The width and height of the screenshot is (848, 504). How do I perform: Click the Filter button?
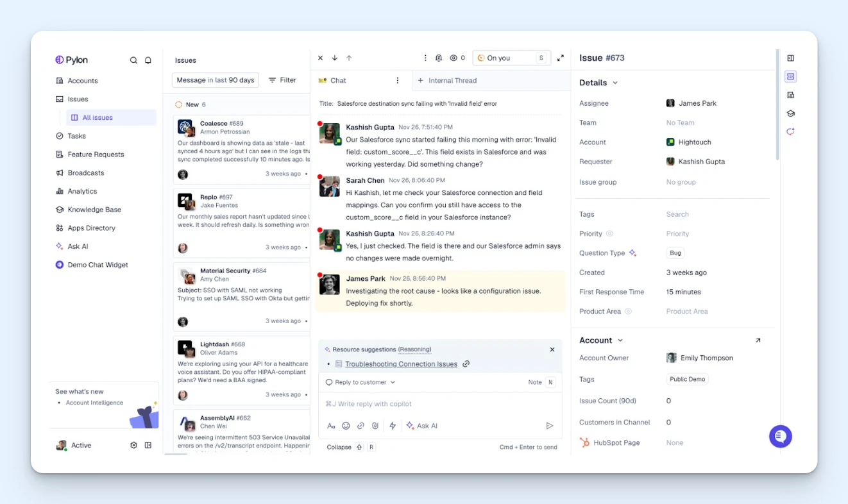tap(282, 80)
